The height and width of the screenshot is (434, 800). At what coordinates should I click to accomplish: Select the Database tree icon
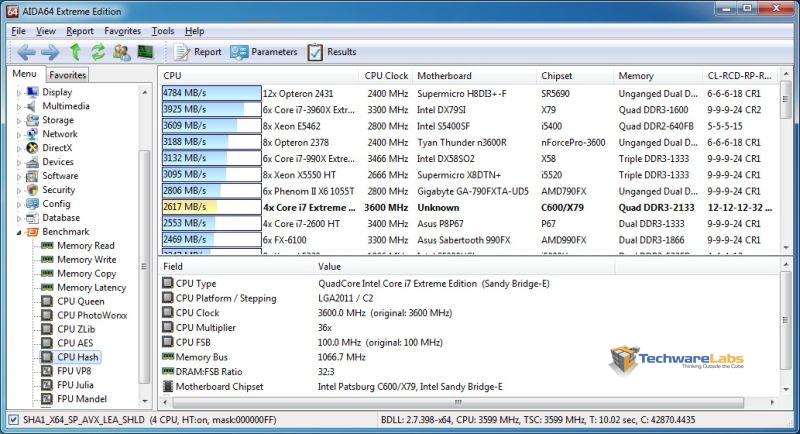click(33, 218)
